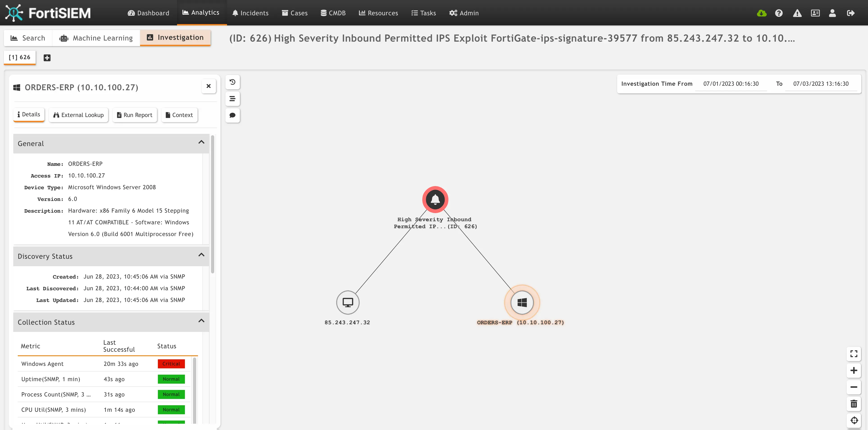The image size is (868, 430).
Task: Click the incident title for ID 626
Action: (x=512, y=38)
